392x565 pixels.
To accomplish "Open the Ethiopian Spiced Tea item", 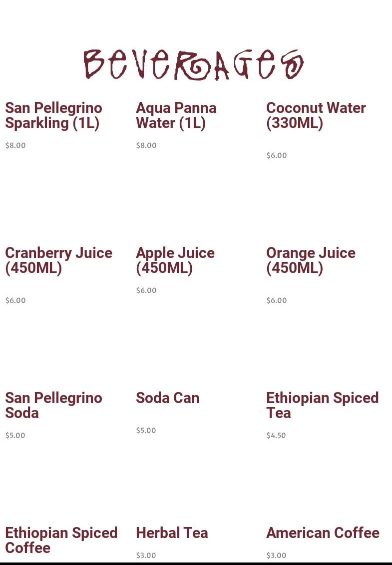I will pyautogui.click(x=322, y=405).
